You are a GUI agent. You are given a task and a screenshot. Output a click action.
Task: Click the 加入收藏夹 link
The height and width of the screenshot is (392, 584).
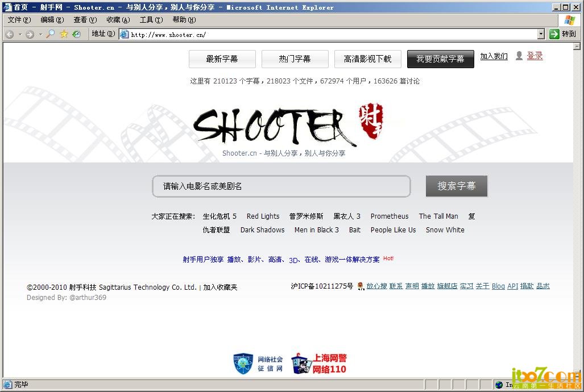(x=220, y=287)
